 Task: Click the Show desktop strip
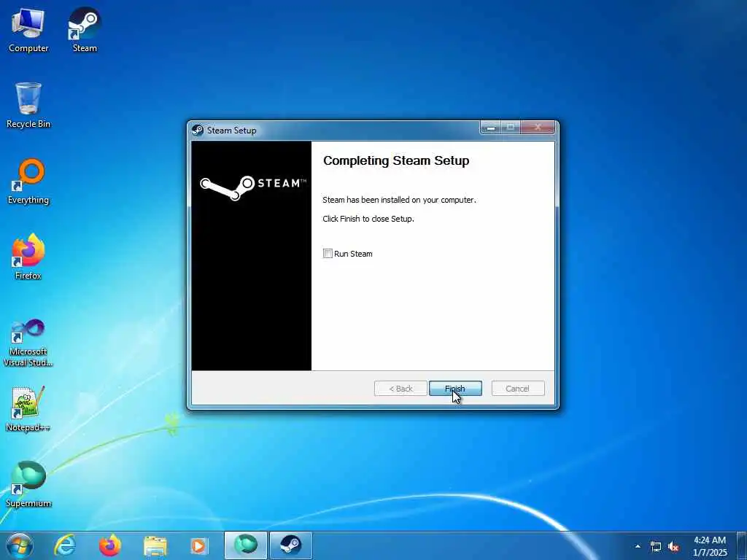click(742, 545)
